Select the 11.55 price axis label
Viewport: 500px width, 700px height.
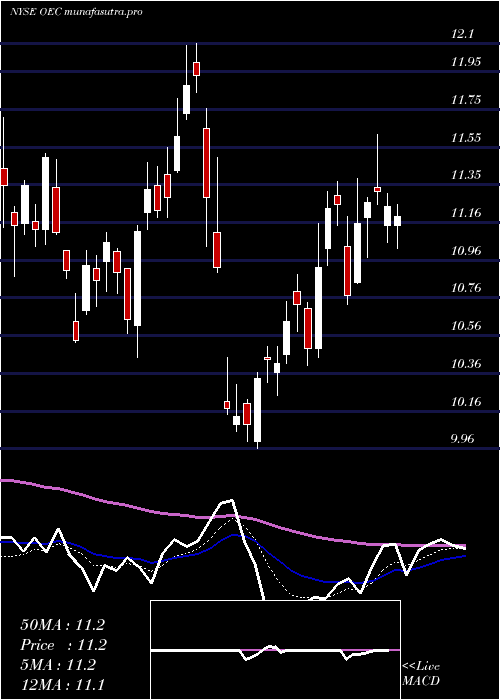tap(466, 138)
